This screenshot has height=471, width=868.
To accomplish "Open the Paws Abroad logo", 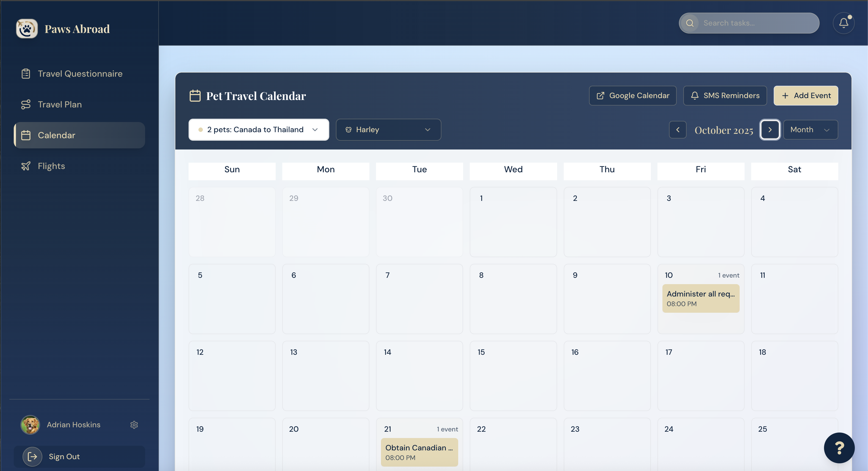I will (27, 28).
